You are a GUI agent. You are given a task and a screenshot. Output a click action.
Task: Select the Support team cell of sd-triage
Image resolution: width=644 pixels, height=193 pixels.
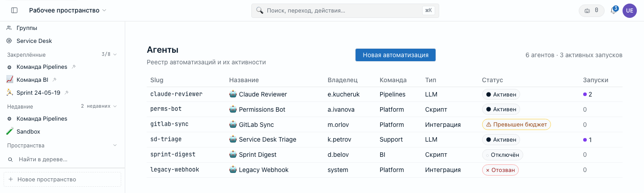pos(391,139)
